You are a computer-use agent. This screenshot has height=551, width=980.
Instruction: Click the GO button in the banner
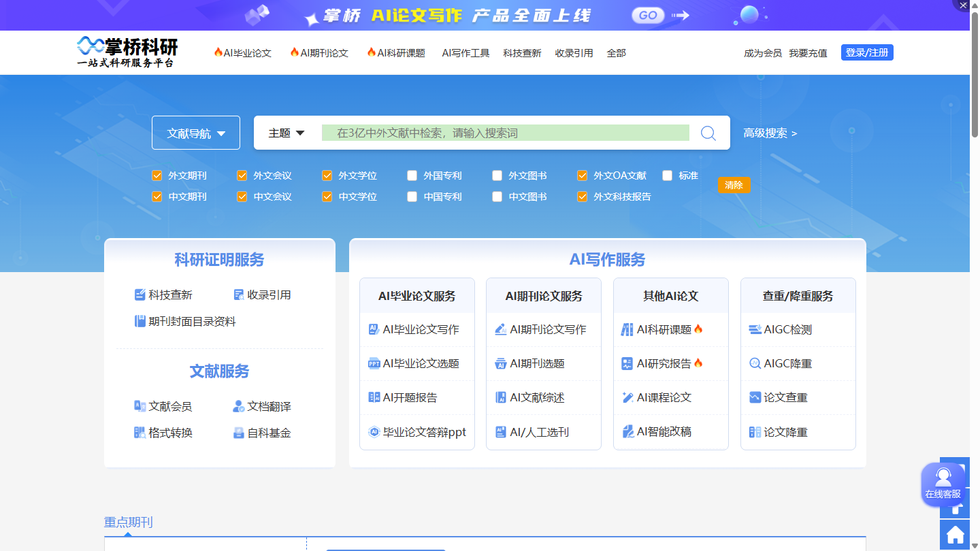coord(648,15)
